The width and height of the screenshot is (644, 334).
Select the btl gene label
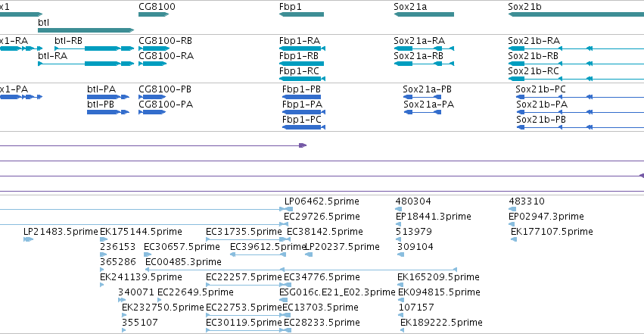tap(44, 22)
